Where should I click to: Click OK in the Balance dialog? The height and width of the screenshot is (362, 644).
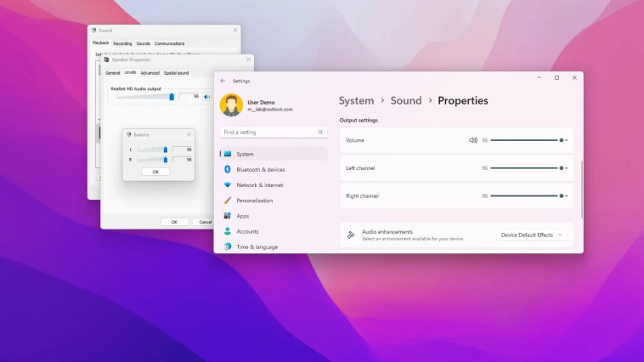click(155, 172)
